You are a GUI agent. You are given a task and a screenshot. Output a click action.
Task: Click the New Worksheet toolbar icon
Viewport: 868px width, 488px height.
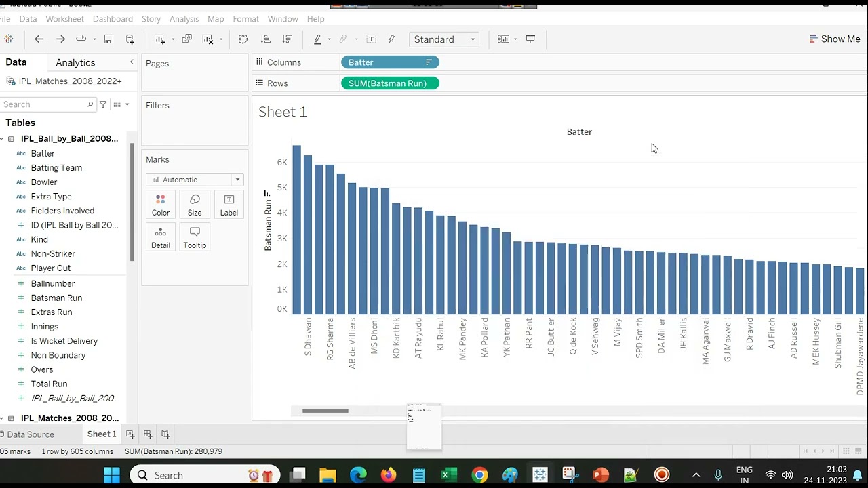point(159,39)
